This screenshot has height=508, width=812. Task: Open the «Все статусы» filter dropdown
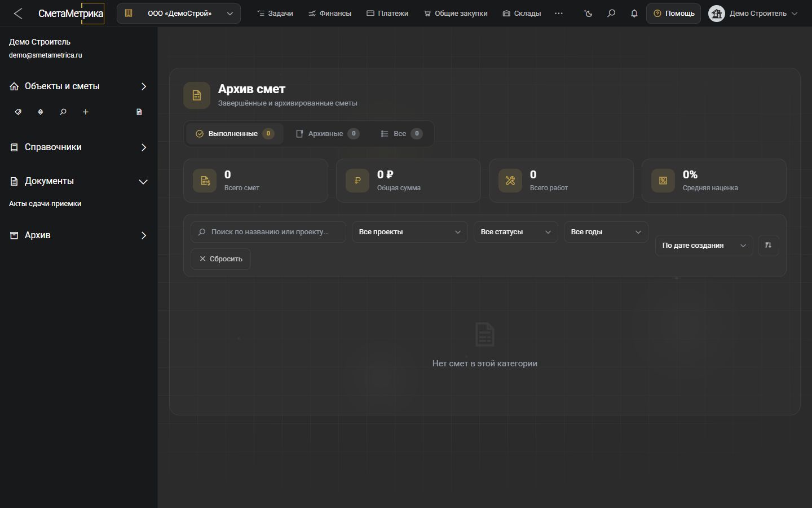[516, 232]
